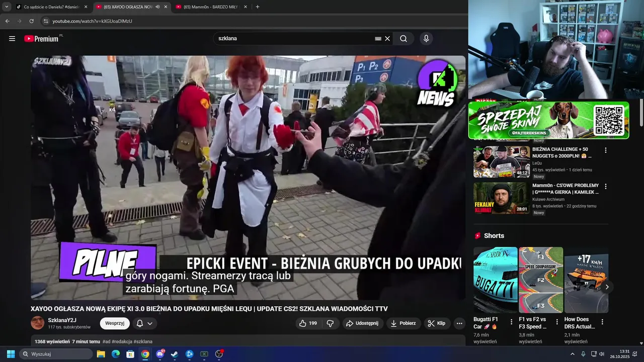
Task: Share video with Udostępnij button
Action: 362,323
